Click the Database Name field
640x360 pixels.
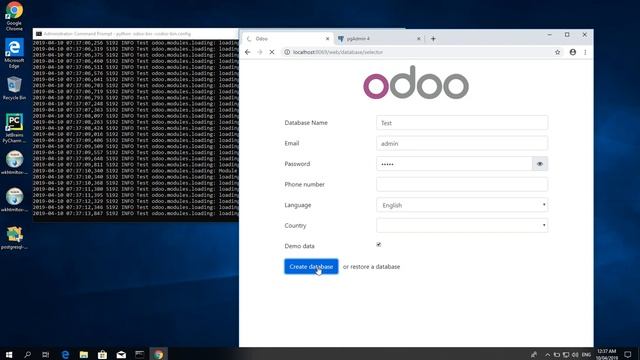click(462, 123)
